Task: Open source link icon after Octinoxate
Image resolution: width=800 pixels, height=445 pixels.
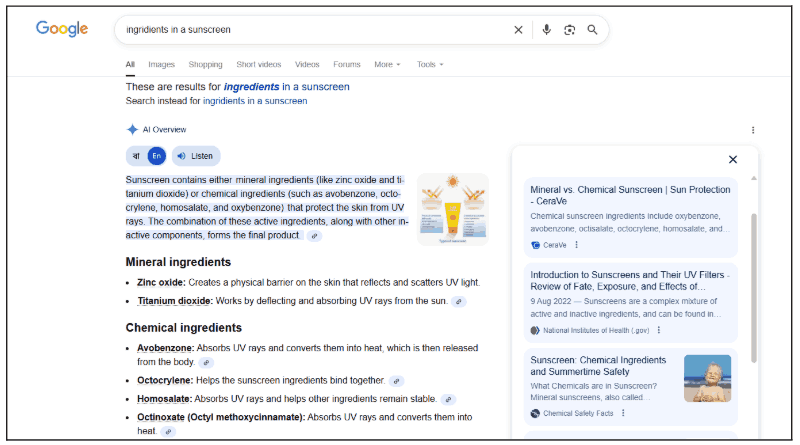Action: click(x=168, y=432)
